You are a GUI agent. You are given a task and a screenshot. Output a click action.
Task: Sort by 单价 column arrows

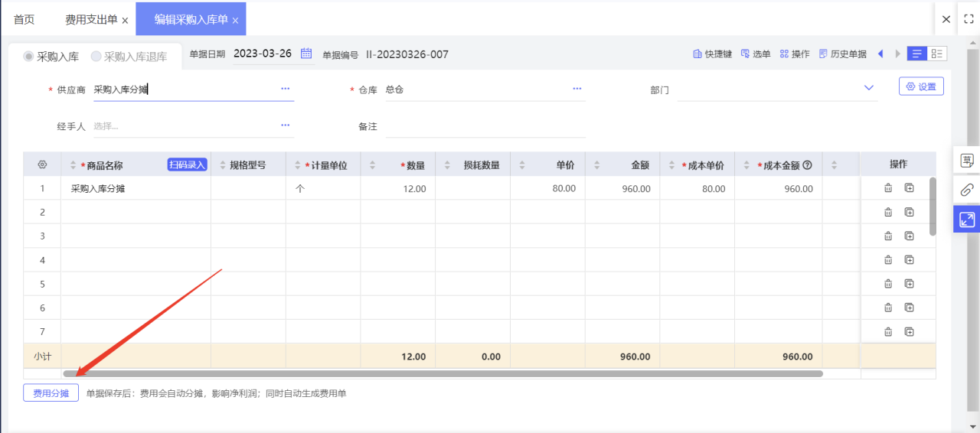(x=522, y=165)
